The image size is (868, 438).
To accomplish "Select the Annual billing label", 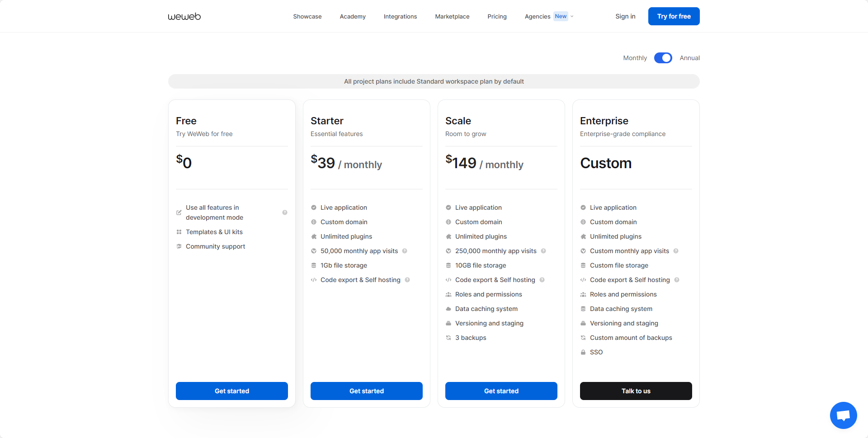I will (x=689, y=58).
